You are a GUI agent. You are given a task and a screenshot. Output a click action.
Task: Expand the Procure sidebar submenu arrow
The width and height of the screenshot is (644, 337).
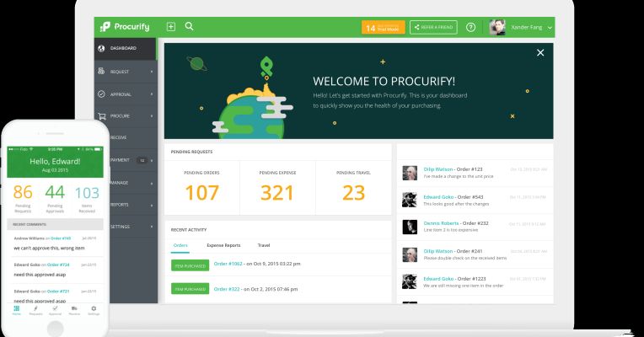click(152, 116)
